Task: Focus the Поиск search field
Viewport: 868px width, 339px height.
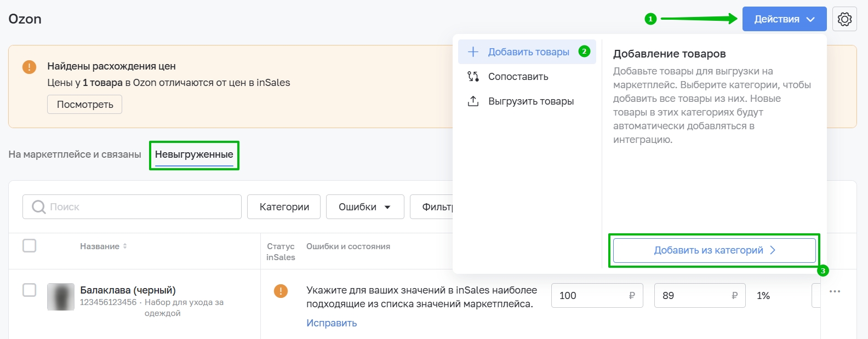Action: 132,207
